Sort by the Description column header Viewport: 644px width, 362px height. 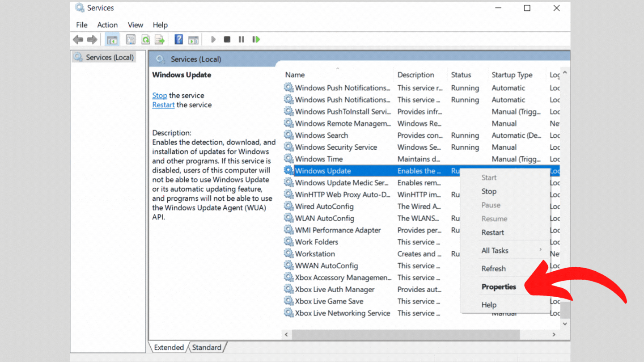pyautogui.click(x=421, y=75)
